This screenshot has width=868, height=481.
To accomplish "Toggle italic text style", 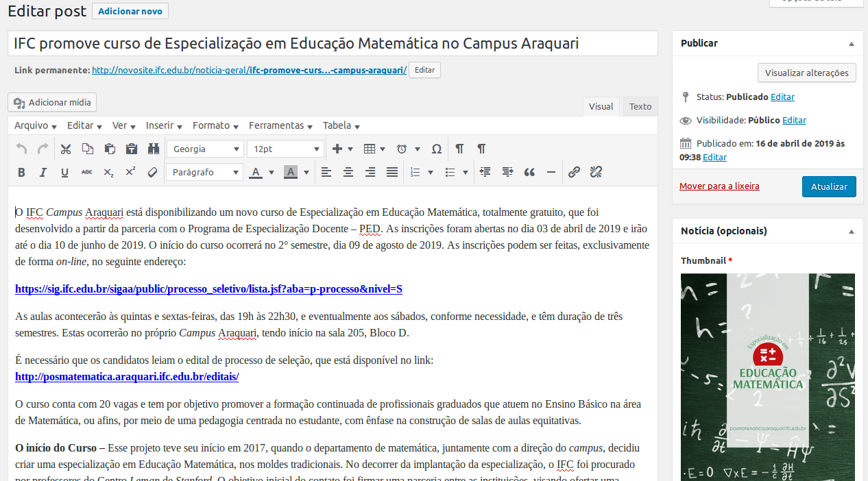I will (x=43, y=172).
